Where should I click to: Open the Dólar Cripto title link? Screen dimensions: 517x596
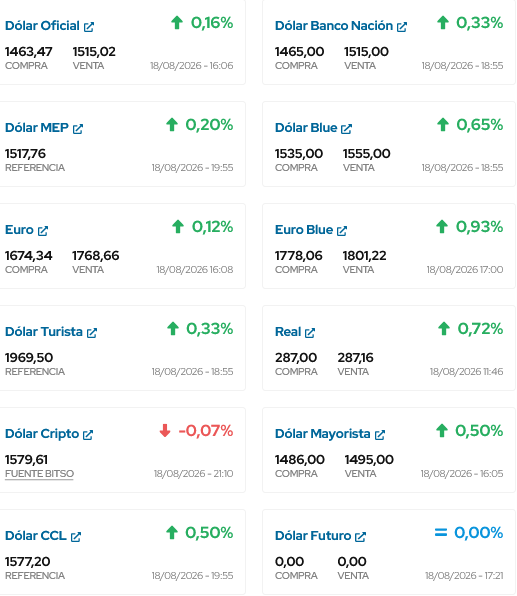point(42,434)
